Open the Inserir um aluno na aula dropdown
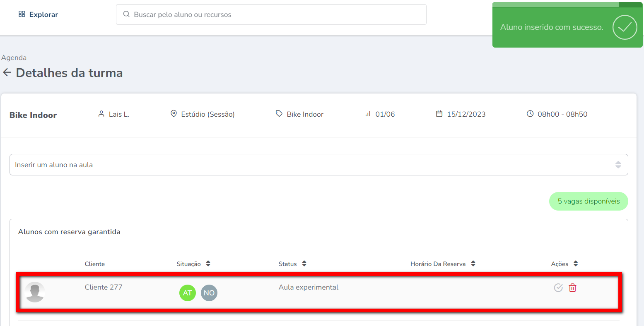Image resolution: width=644 pixels, height=326 pixels. 318,165
